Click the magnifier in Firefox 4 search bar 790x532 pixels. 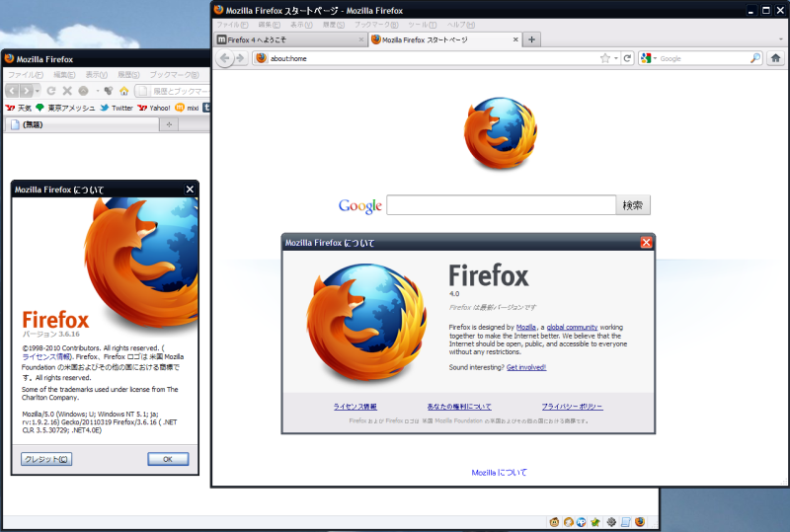754,58
